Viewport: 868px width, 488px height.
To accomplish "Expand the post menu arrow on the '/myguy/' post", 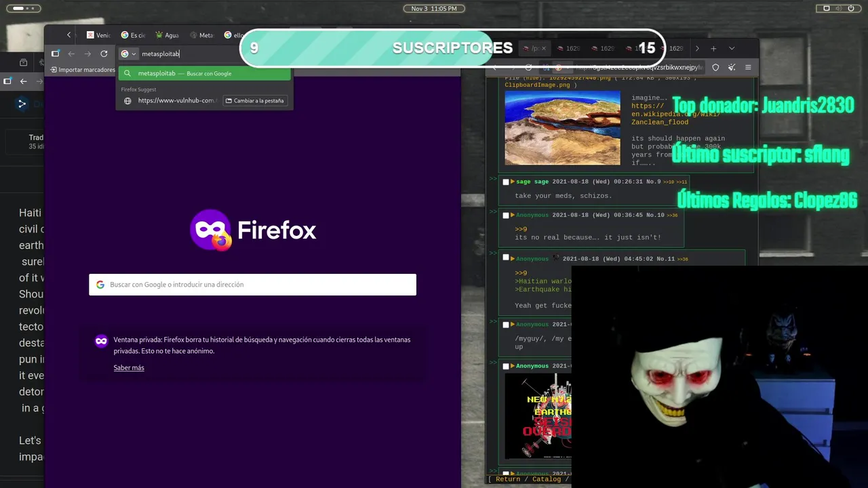I will (513, 324).
